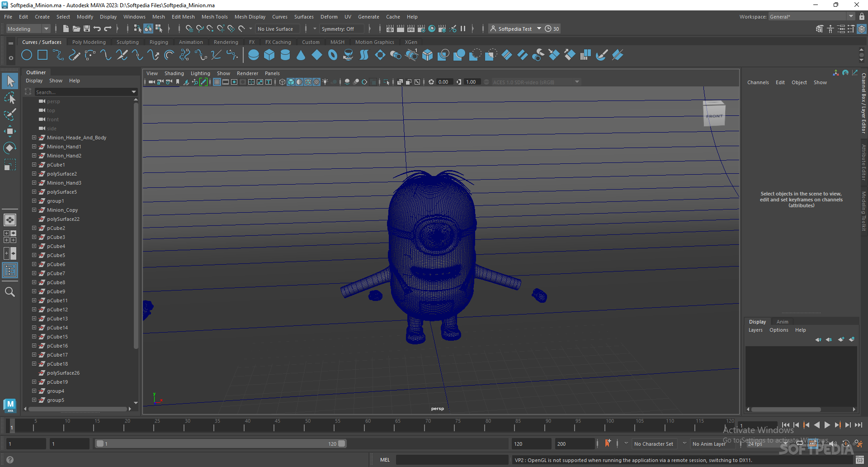Create new scene icon
Viewport: 868px width, 467px height.
click(66, 29)
